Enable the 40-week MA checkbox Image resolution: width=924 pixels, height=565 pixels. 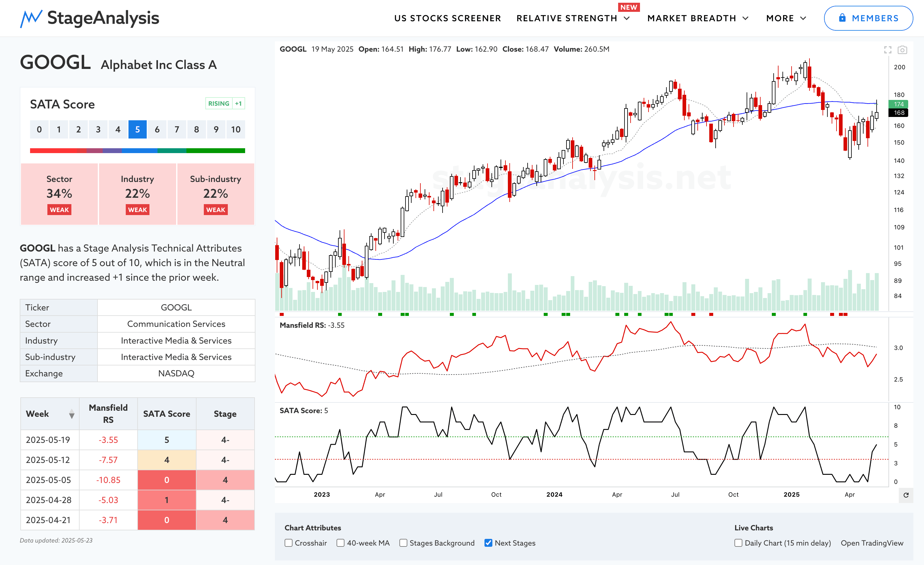tap(341, 543)
